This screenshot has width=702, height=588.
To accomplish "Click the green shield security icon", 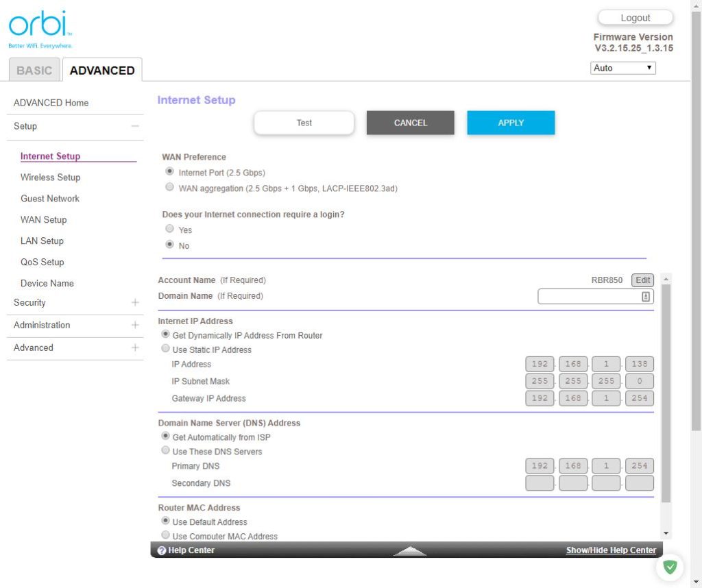I will tap(670, 567).
